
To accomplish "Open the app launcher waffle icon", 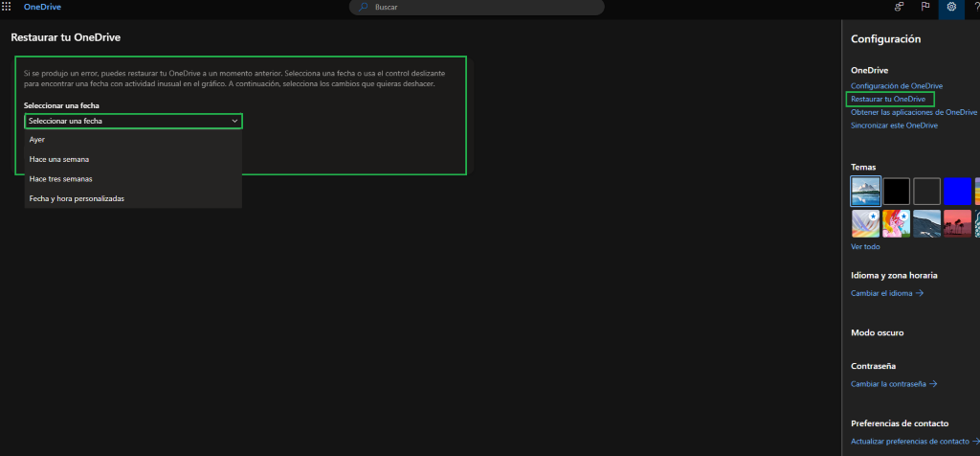I will coord(7,7).
